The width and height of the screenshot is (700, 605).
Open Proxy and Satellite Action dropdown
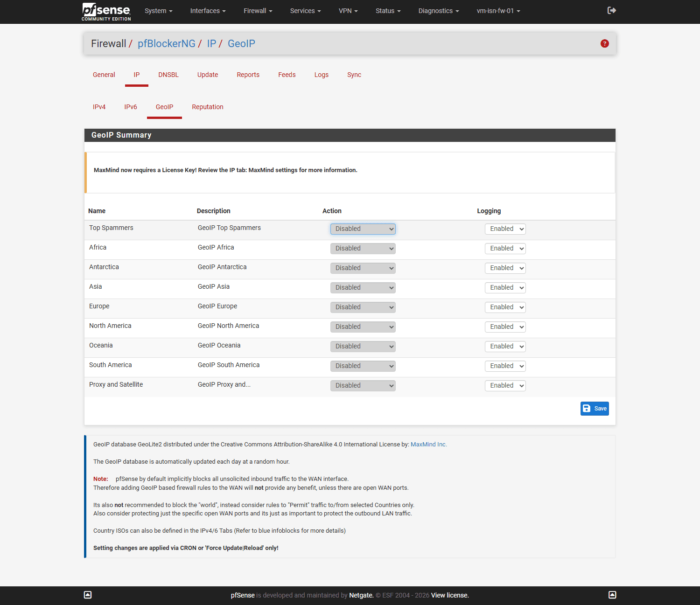(x=363, y=386)
